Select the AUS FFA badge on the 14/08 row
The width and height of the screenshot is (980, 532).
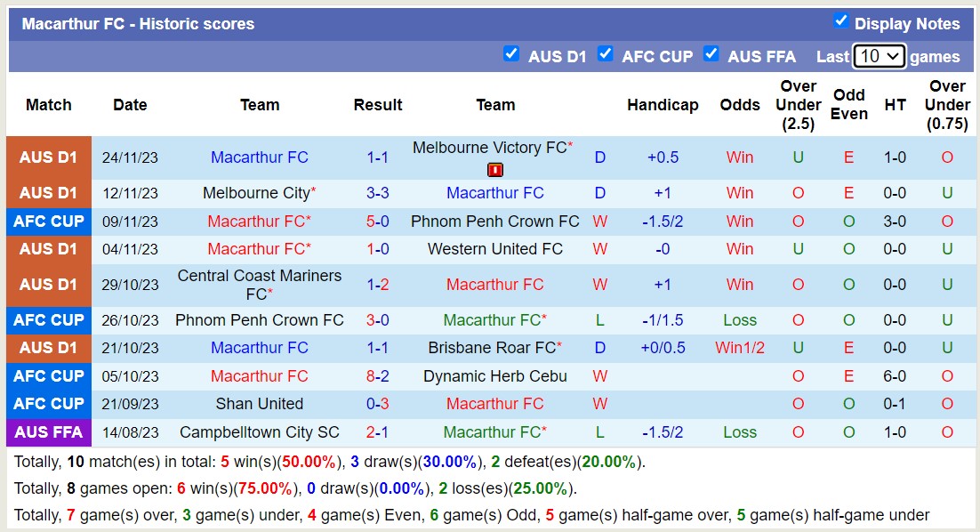point(48,431)
